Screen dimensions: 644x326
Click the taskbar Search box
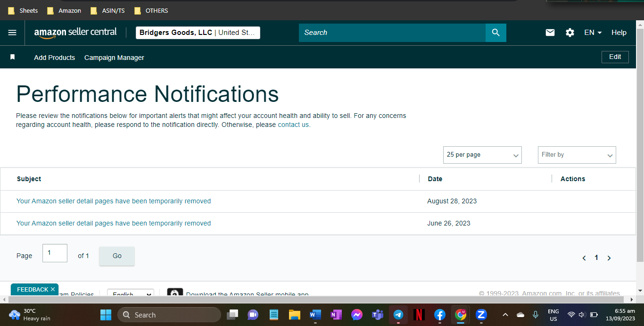click(169, 315)
